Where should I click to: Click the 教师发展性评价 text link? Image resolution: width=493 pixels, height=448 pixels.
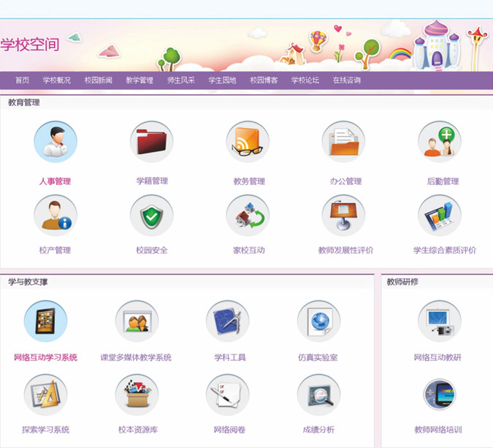point(346,250)
